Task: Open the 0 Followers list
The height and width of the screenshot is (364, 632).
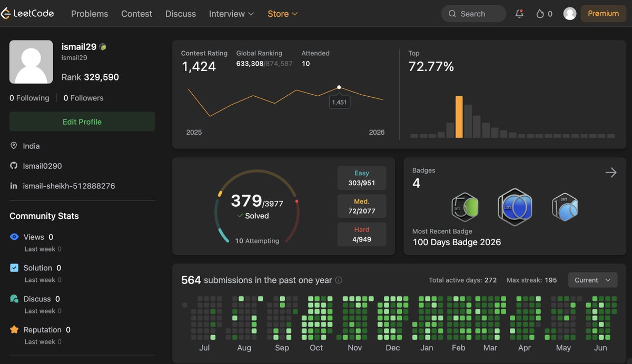Action: (x=84, y=98)
